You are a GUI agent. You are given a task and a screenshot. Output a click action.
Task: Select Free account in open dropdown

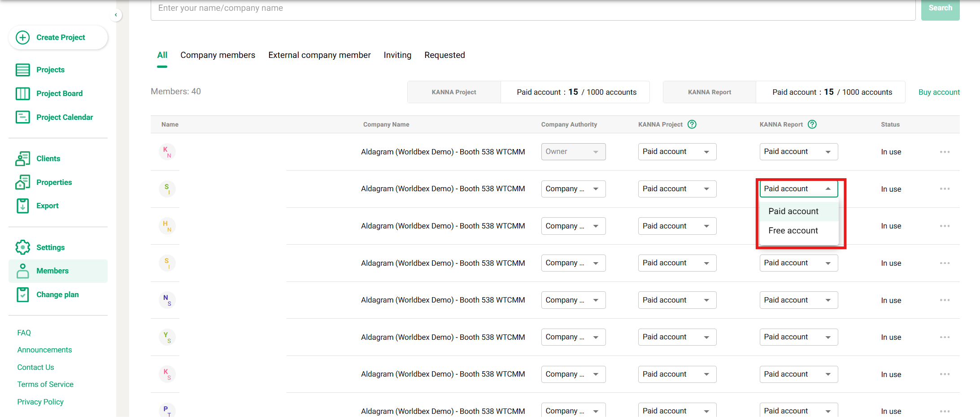pos(793,231)
